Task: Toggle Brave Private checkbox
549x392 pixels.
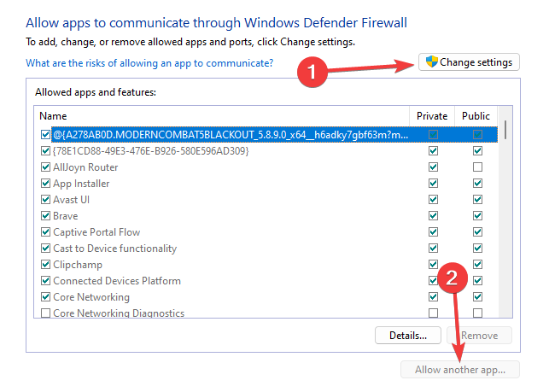Action: coord(433,216)
